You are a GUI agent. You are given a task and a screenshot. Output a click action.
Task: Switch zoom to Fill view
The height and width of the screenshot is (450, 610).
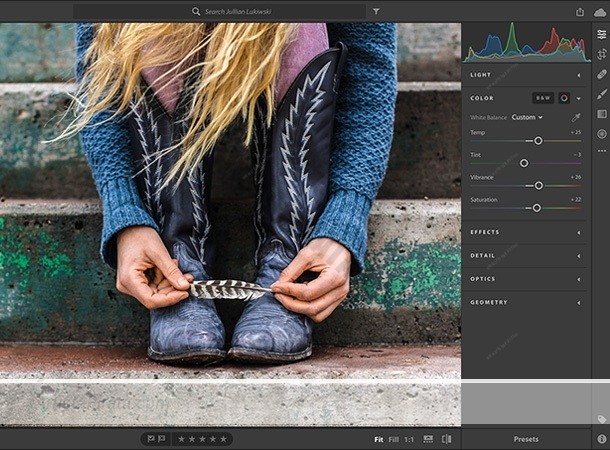[x=393, y=439]
